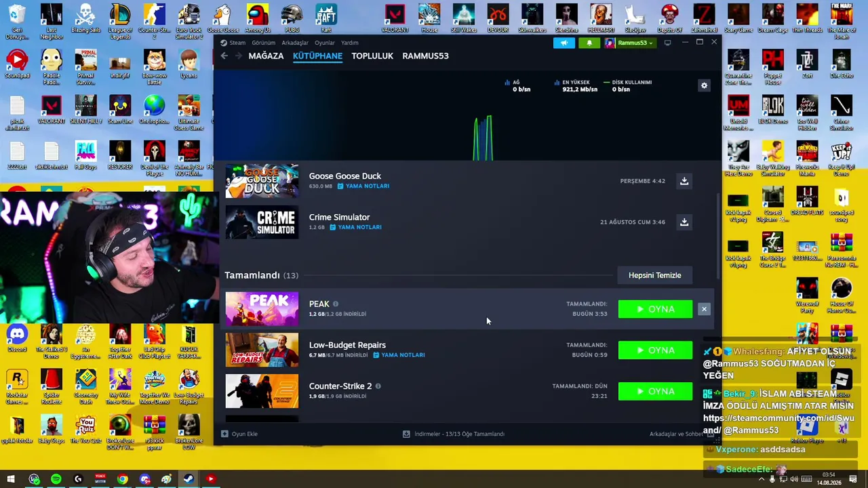Open PUBG desktop shortcut
Image resolution: width=868 pixels, height=488 pixels.
(292, 18)
